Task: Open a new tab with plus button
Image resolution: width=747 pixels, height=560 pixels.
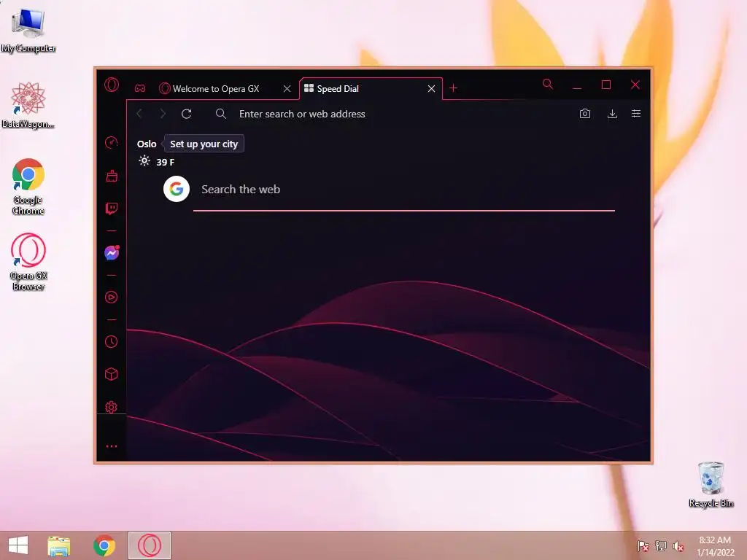Action: tap(453, 88)
